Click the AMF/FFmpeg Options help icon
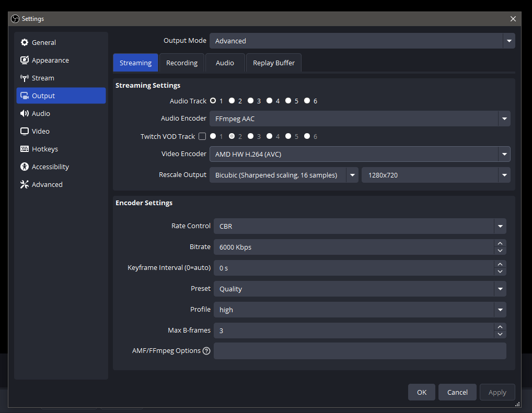The image size is (532, 413). tap(206, 351)
